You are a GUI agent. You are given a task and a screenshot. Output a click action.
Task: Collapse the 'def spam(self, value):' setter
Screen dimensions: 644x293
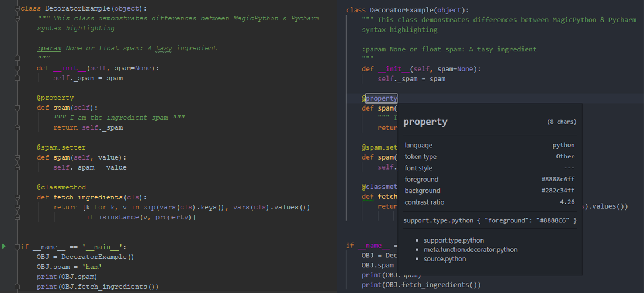click(x=17, y=157)
